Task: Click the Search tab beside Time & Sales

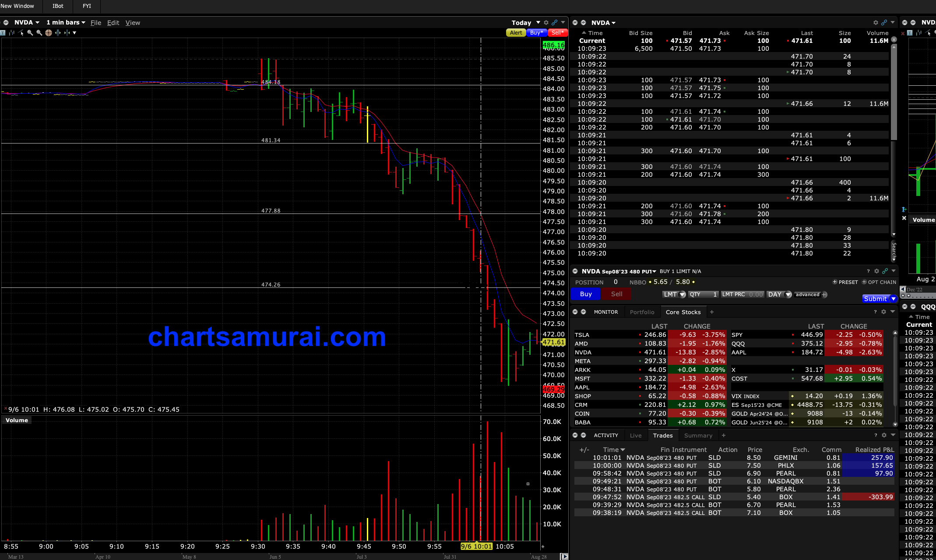Action: (894, 252)
